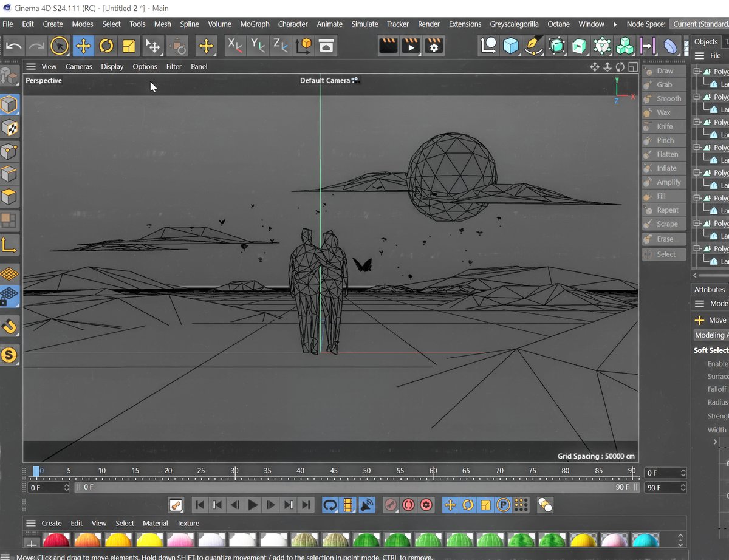Toggle Enable Snap magnet icon
Viewport: 729px width, 560px height.
[x=9, y=327]
